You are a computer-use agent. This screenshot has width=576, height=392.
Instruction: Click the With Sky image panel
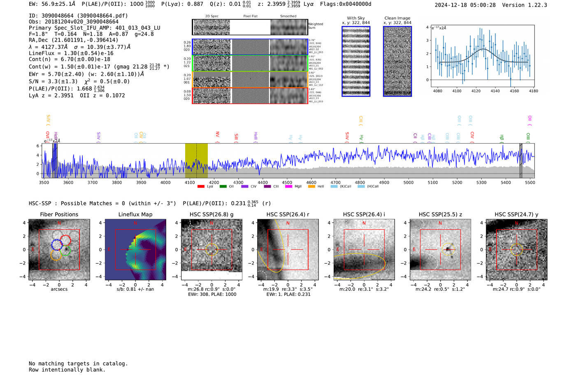click(356, 61)
